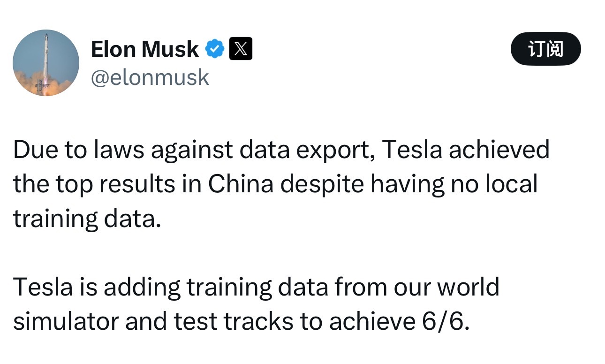Screen dimensions: 605x364
Task: Click the 6/6 score text
Action: pyautogui.click(x=443, y=321)
